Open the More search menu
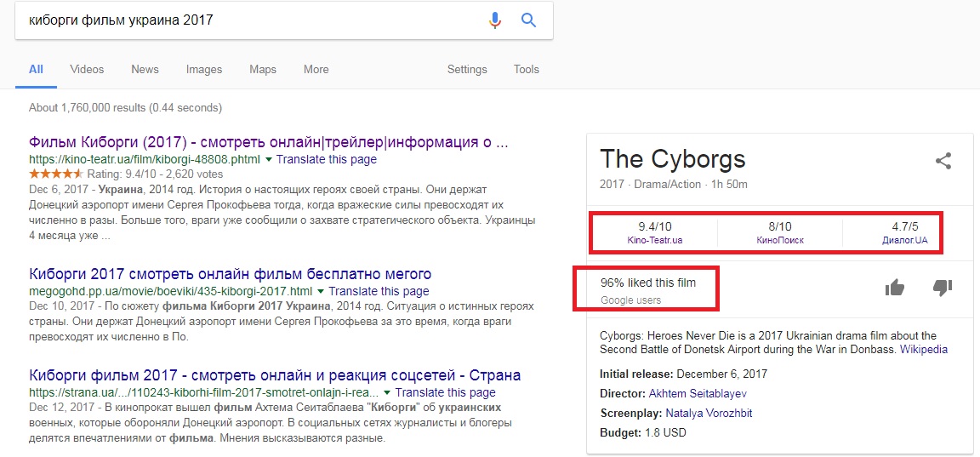 (316, 70)
